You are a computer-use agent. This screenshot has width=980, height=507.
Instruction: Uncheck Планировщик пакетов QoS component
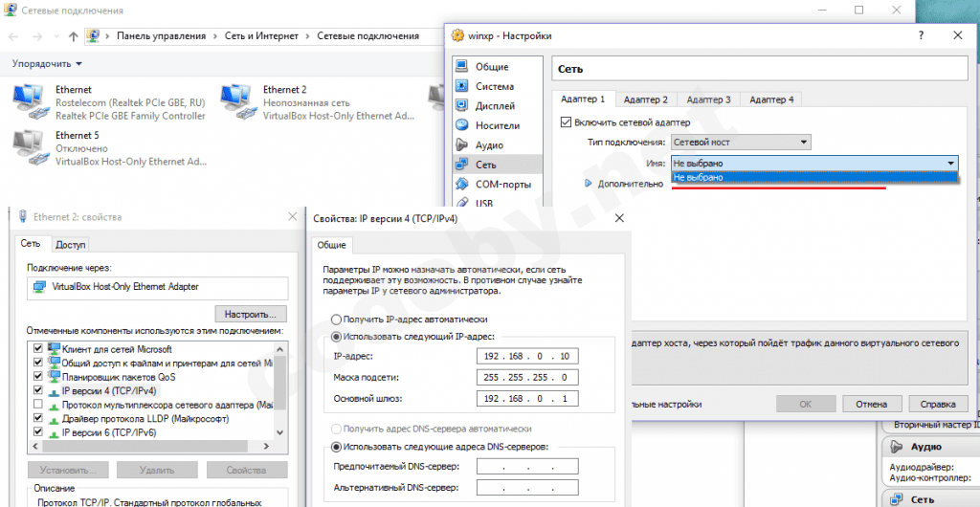click(x=38, y=377)
